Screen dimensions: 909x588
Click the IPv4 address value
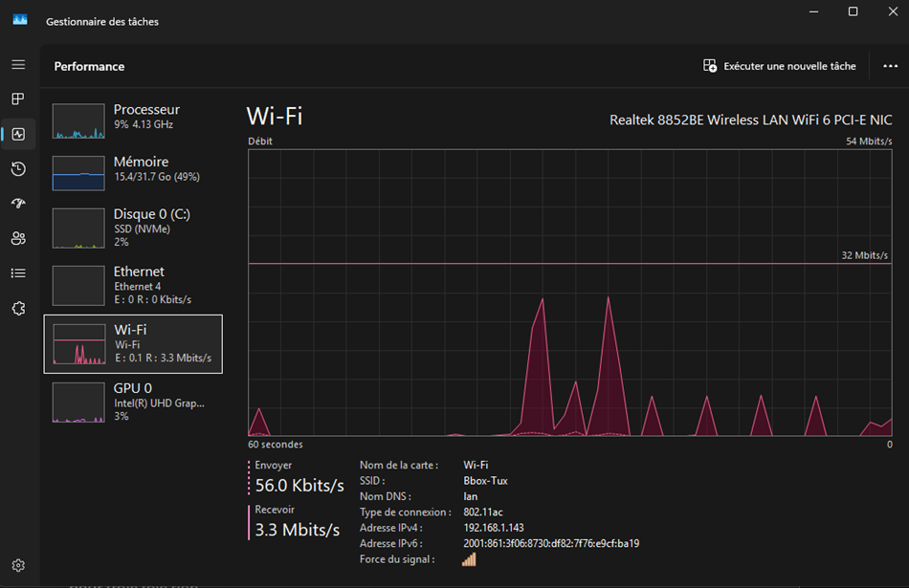click(x=493, y=528)
